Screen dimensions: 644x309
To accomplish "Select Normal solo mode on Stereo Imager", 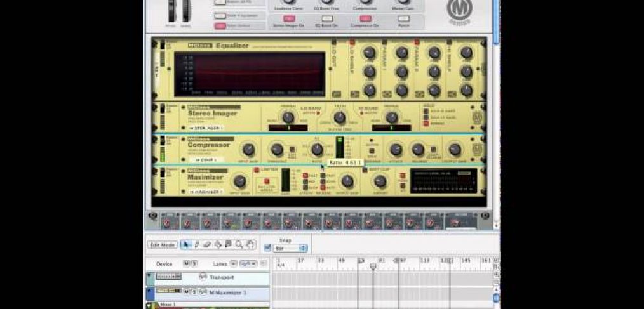I will coord(426,123).
